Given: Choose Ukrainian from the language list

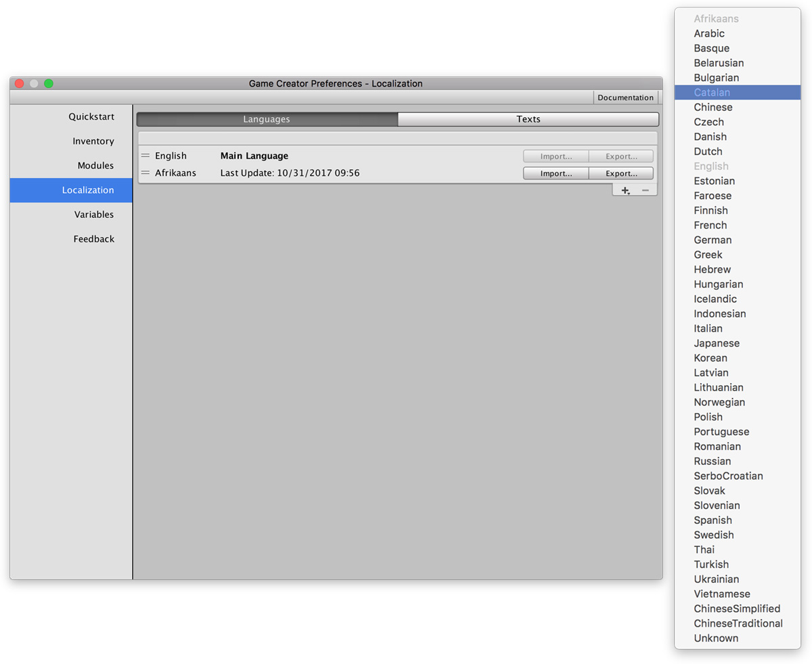Looking at the screenshot, I should 738,579.
